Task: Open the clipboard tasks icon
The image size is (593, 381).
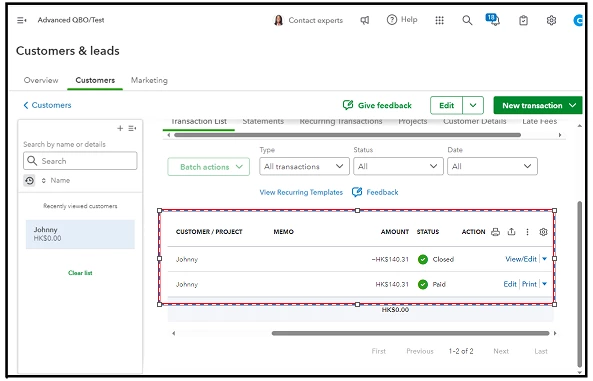Action: pyautogui.click(x=523, y=20)
